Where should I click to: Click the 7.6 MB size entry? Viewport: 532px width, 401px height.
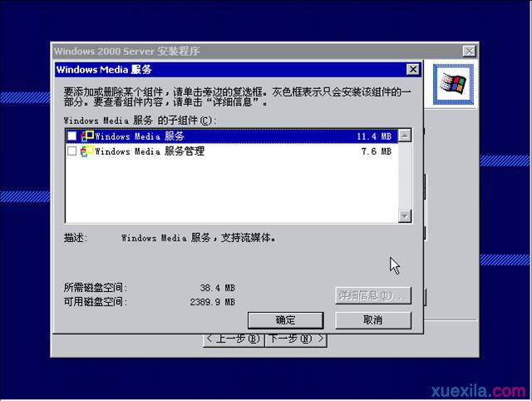(377, 151)
